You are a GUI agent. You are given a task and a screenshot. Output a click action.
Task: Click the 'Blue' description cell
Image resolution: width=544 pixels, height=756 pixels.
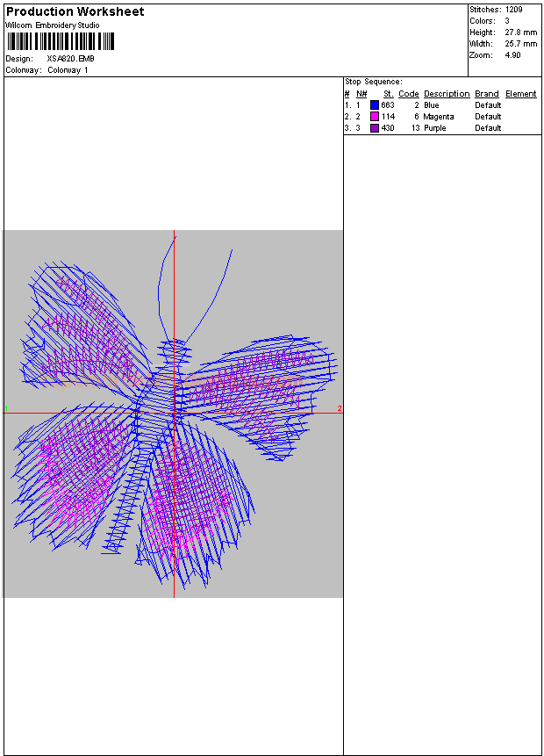coord(431,105)
